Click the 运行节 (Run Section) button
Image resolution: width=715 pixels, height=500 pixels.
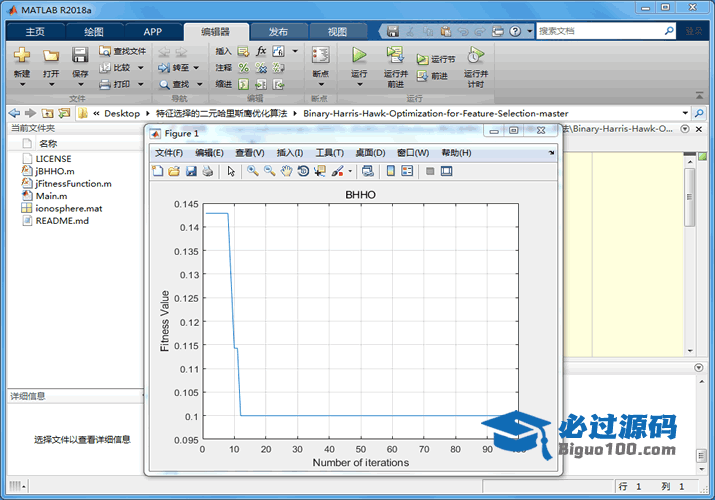pyautogui.click(x=436, y=59)
